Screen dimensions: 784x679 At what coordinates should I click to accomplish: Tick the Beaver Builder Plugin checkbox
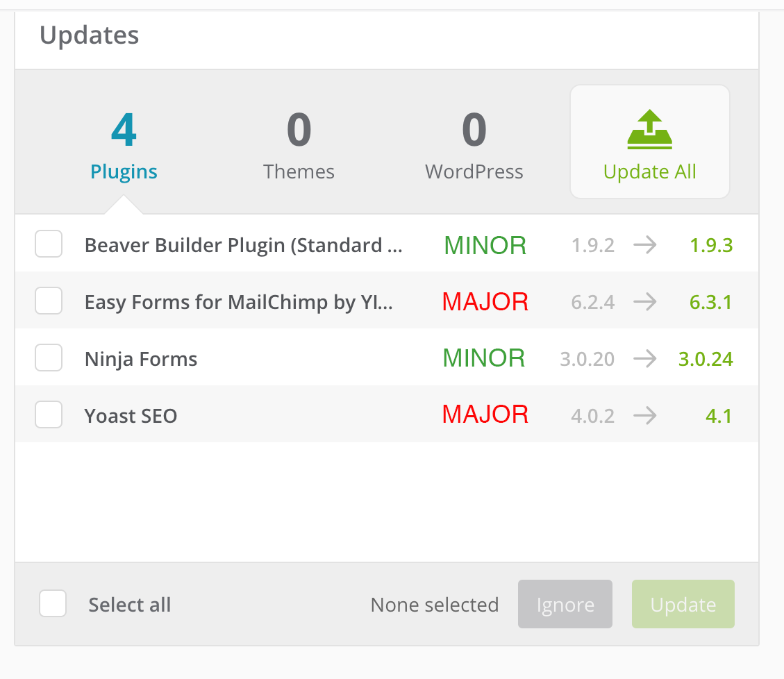click(x=49, y=244)
